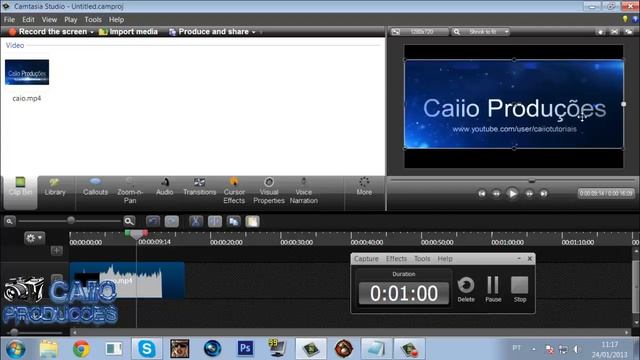This screenshot has width=640, height=360.
Task: Click the Paste button on timeline toolbar
Action: (x=252, y=221)
